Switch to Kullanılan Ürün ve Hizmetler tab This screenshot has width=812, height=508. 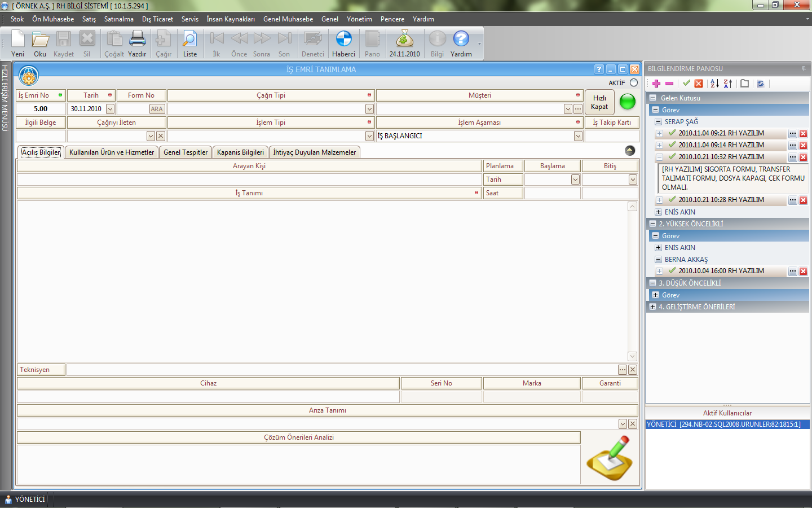pos(112,152)
